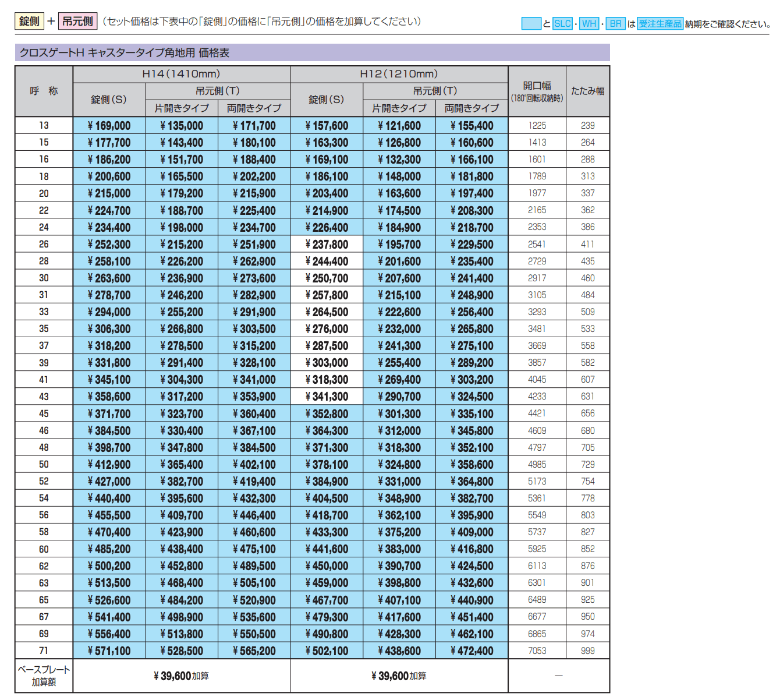This screenshot has width=780, height=700.
Task: Click the pink 吊元側 badge at top
Action: click(x=77, y=22)
